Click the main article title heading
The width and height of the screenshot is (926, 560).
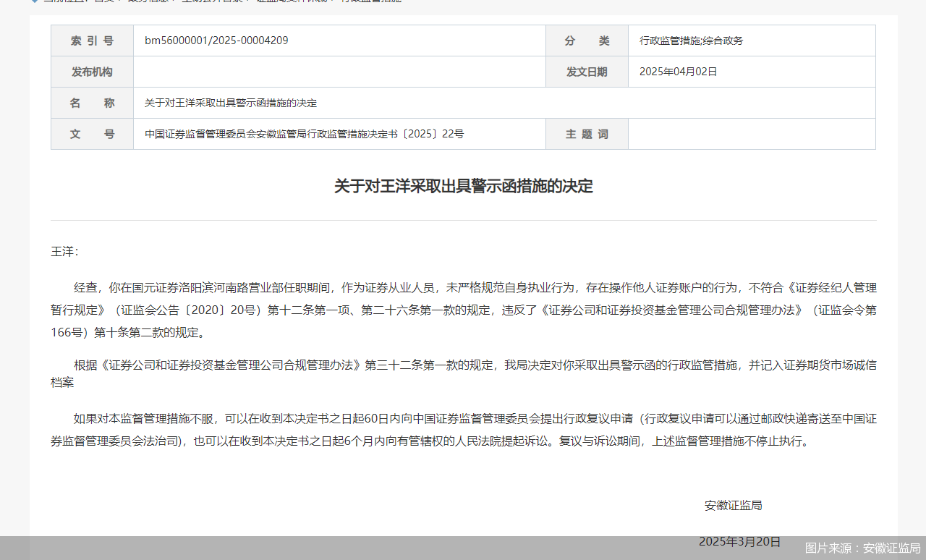click(462, 186)
